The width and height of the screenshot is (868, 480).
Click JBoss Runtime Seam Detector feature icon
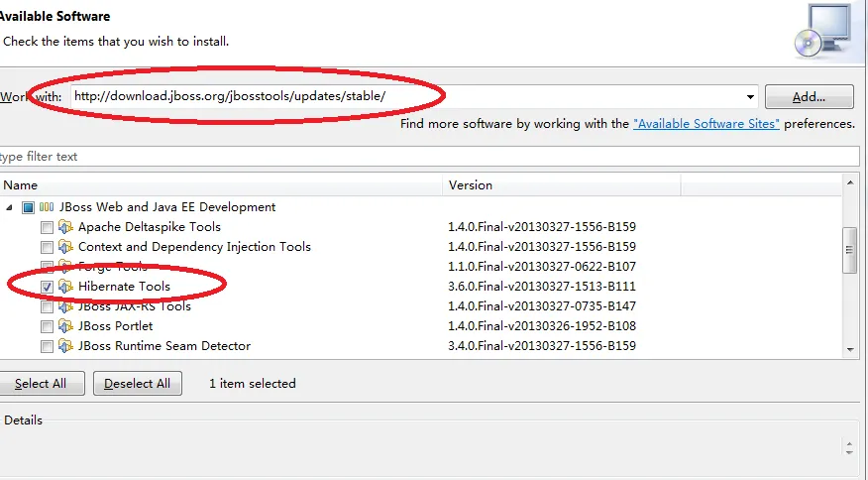click(x=65, y=346)
